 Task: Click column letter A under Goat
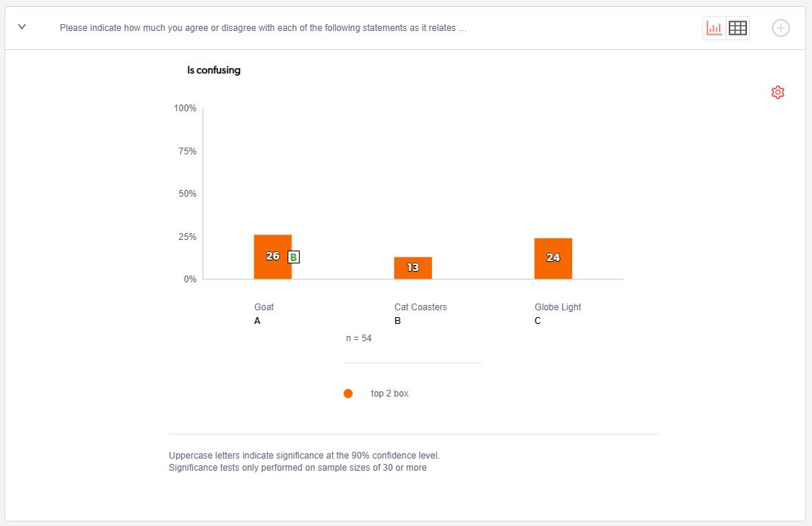[x=257, y=321]
